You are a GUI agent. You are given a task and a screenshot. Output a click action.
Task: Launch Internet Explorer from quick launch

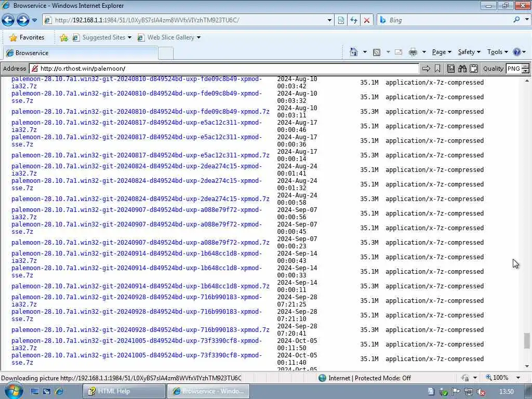(59, 392)
